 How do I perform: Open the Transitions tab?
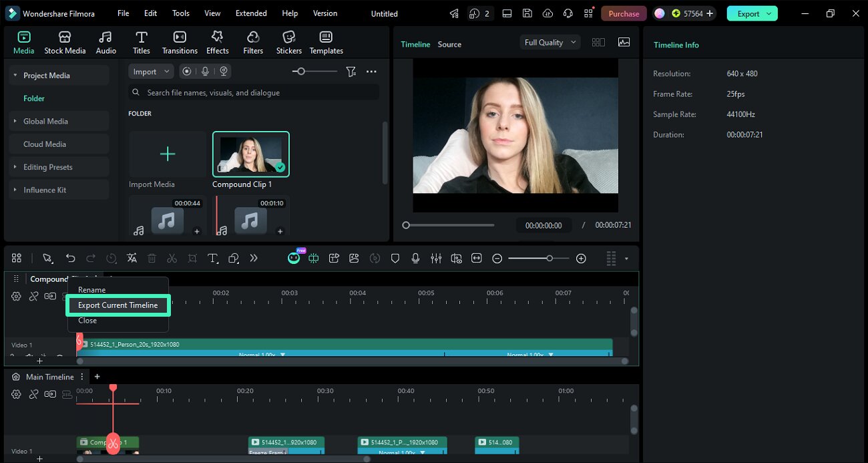pyautogui.click(x=180, y=43)
